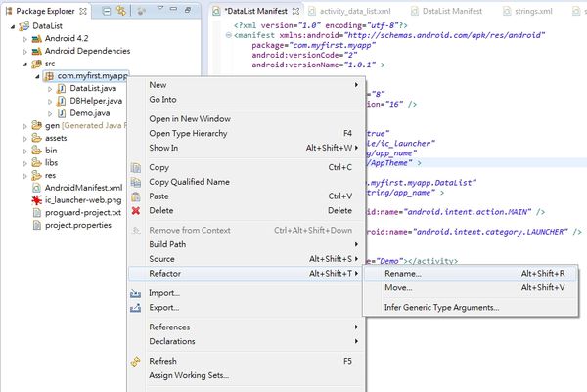
Task: Expand the bin folder node
Action: [25, 152]
